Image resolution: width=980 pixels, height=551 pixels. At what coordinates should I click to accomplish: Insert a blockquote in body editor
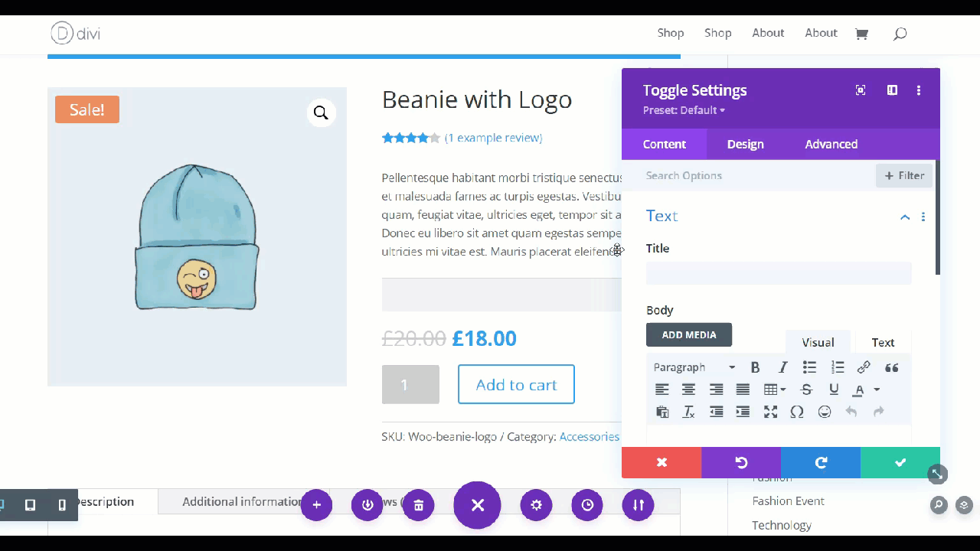tap(891, 367)
